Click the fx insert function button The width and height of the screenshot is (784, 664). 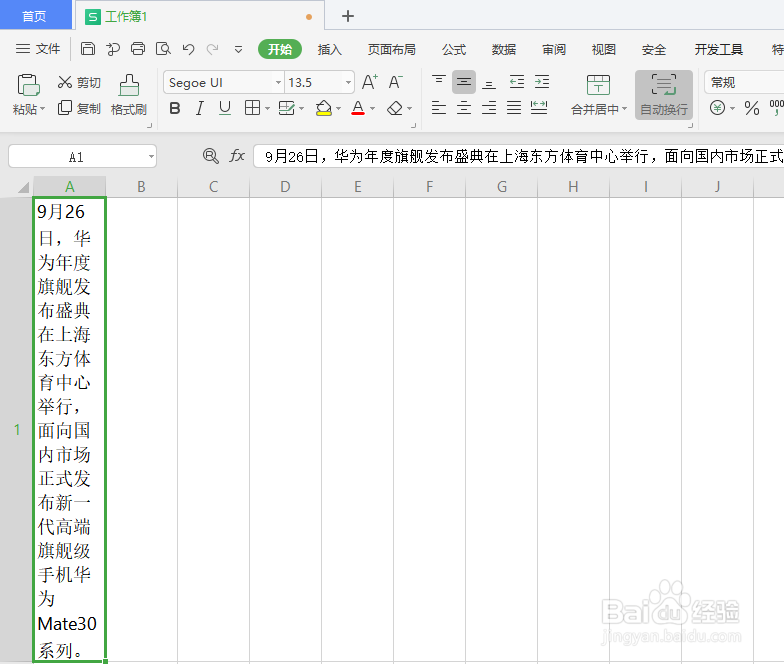click(x=237, y=156)
